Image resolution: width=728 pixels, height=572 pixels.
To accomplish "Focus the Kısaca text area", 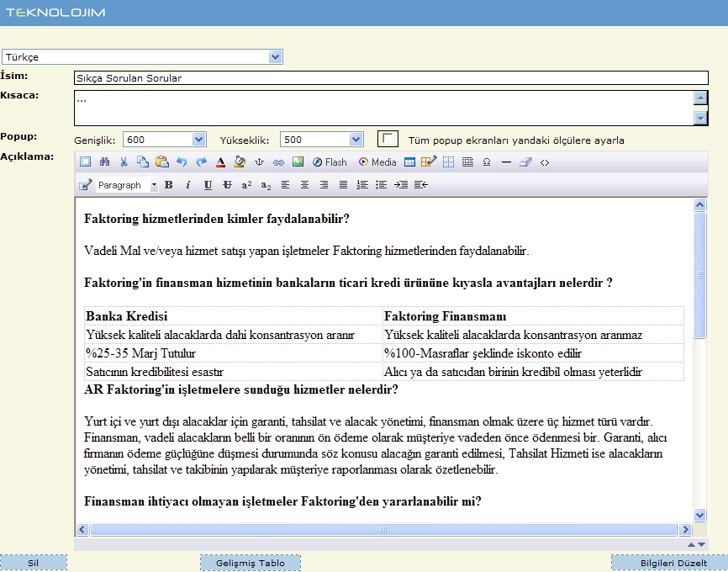I will pos(383,108).
